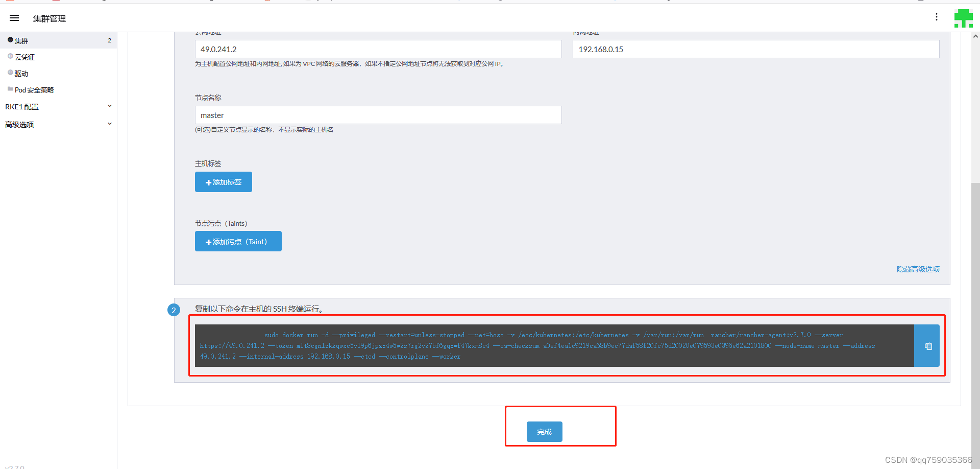Open the Pod 安全策略 sidebar item
The height and width of the screenshot is (469, 980).
(58, 90)
